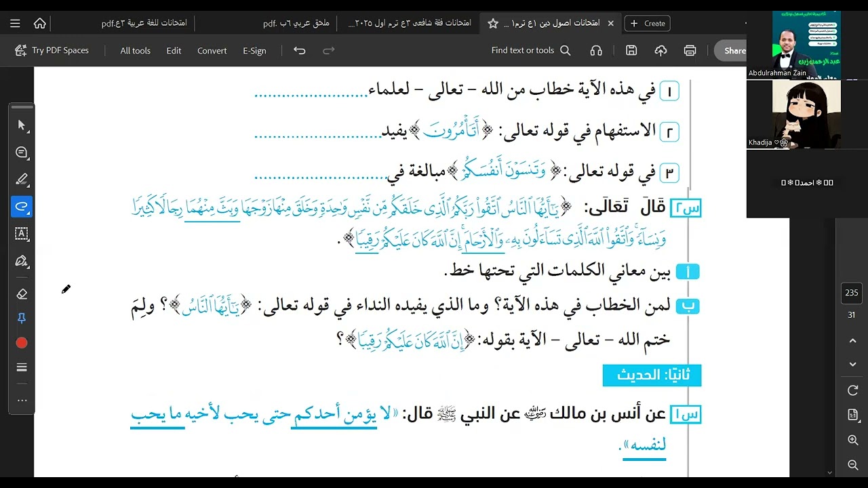
Task: Close the امتحانات اصول دين tab
Action: pyautogui.click(x=610, y=23)
